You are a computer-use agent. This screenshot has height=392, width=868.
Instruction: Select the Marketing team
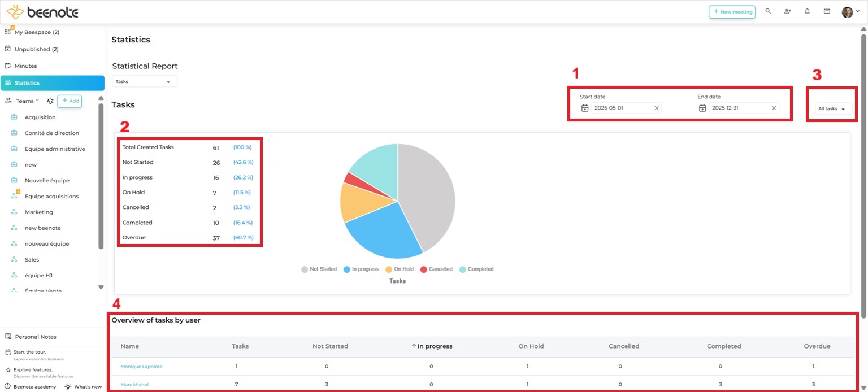38,212
